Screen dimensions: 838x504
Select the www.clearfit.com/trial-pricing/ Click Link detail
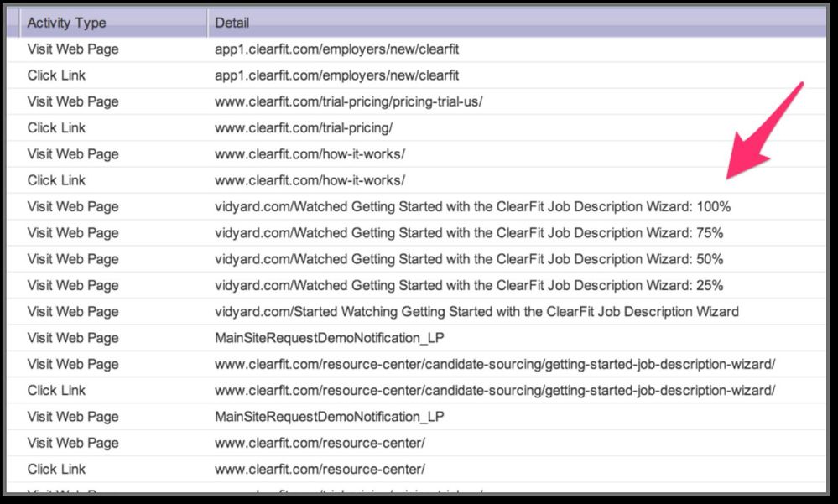click(x=304, y=127)
